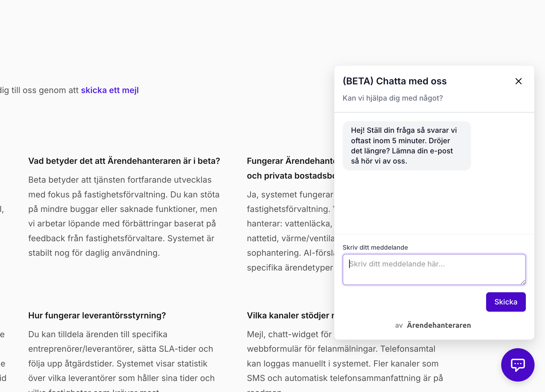545x392 pixels.
Task: Open the 'skicka ett mejl' link
Action: (110, 90)
